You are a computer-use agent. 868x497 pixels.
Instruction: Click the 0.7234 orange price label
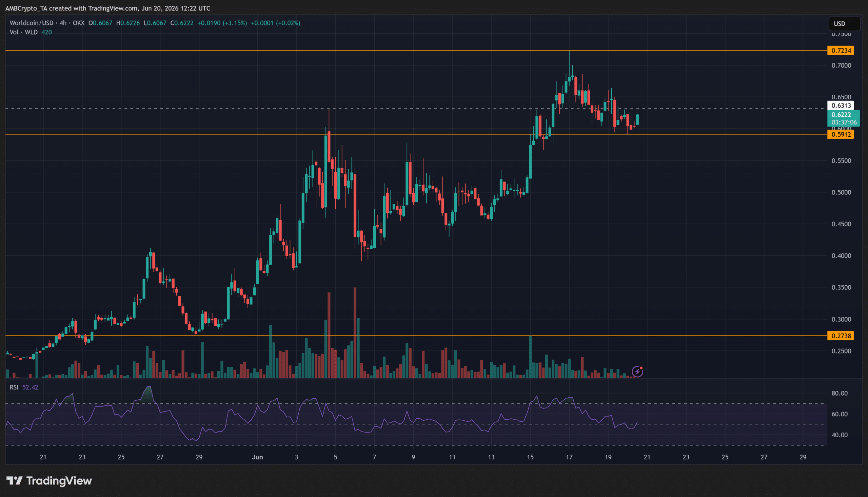(841, 51)
